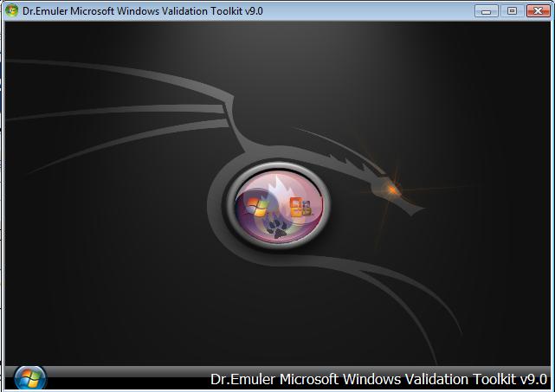This screenshot has height=392, width=555.
Task: Click the title bar application icon
Action: coord(11,10)
